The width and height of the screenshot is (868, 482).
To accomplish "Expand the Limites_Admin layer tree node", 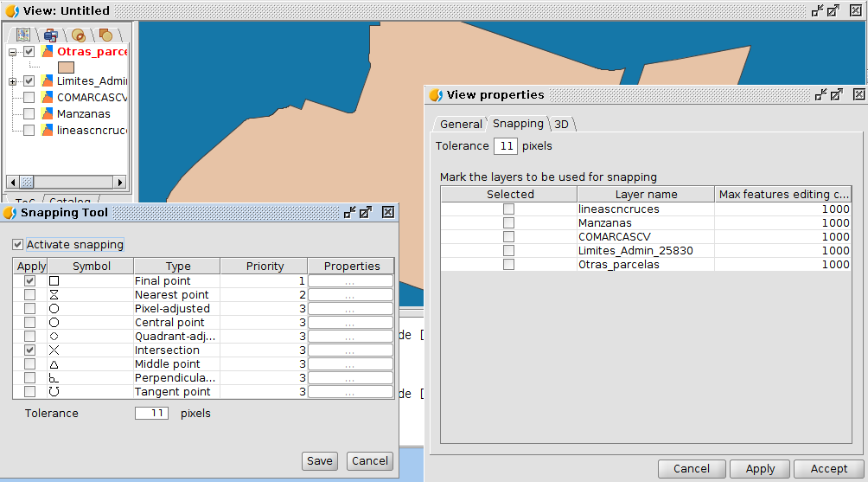I will click(x=12, y=81).
